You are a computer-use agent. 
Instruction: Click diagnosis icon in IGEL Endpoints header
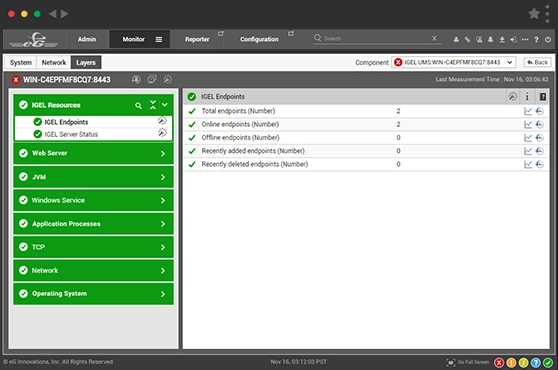512,96
